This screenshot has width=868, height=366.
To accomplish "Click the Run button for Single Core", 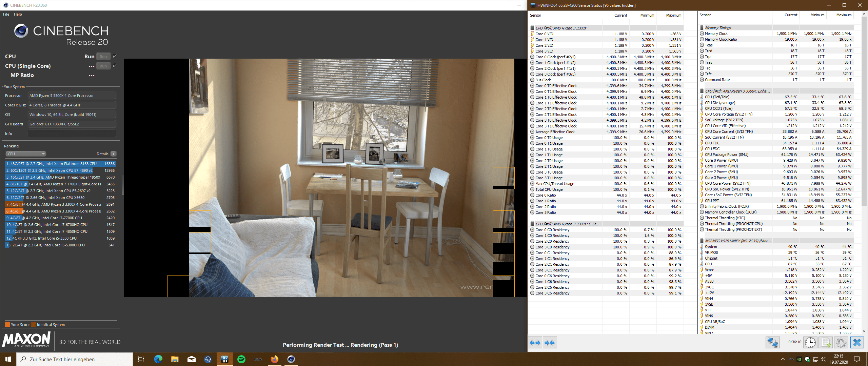I will coord(103,66).
